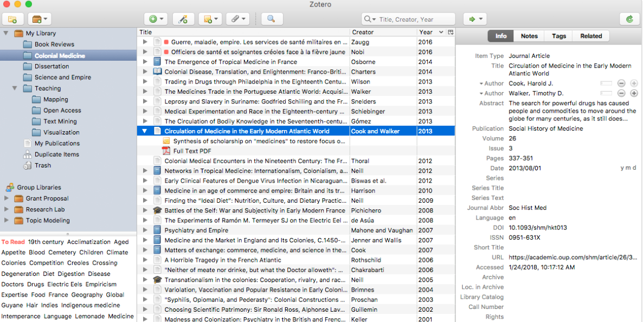Attach a file with the paperclip icon
Screen dimensions: 644x322
click(x=235, y=18)
